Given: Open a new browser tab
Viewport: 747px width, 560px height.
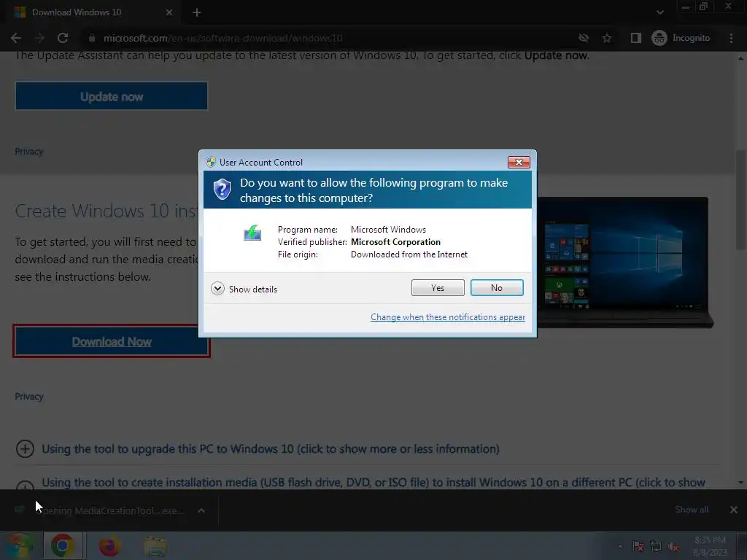Looking at the screenshot, I should point(197,12).
